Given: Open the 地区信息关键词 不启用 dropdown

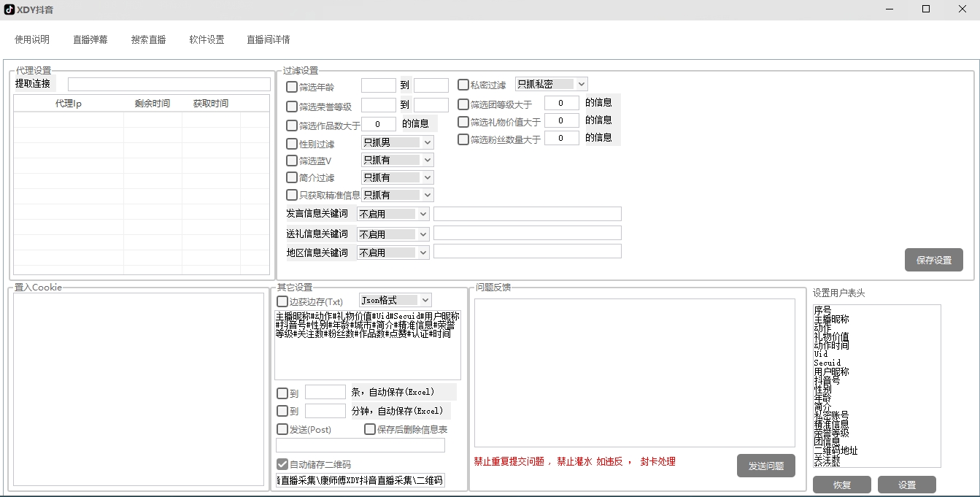Looking at the screenshot, I should click(393, 253).
